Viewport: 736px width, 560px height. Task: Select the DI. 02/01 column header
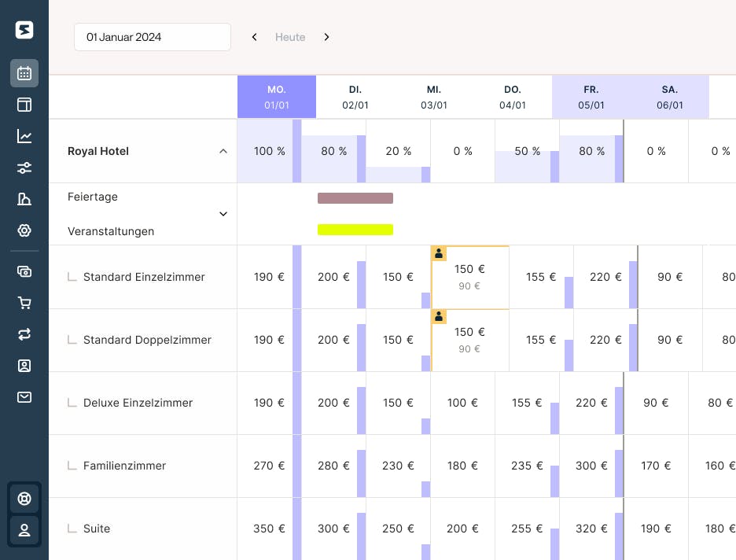click(x=355, y=97)
